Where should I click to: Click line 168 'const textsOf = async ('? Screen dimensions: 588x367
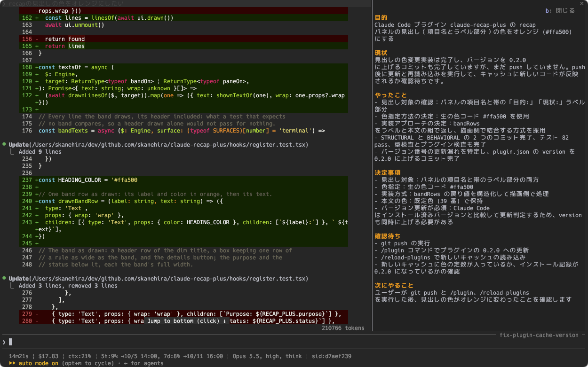(183, 67)
